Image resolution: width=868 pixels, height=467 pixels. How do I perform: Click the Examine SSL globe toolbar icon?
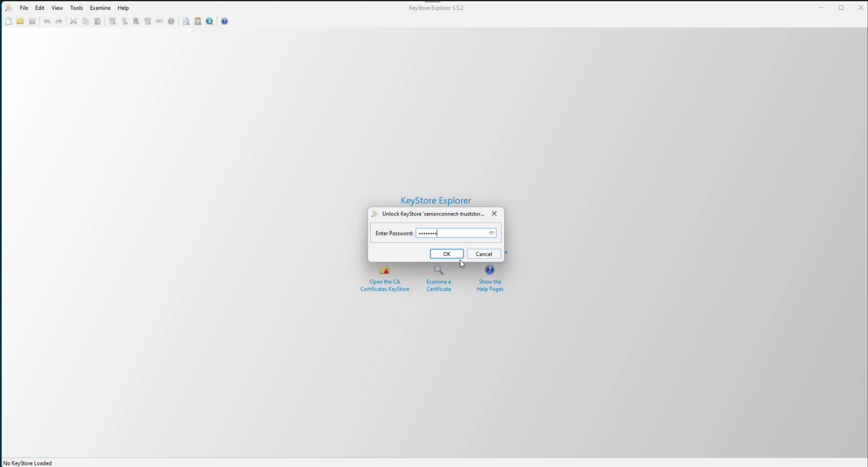[x=210, y=21]
